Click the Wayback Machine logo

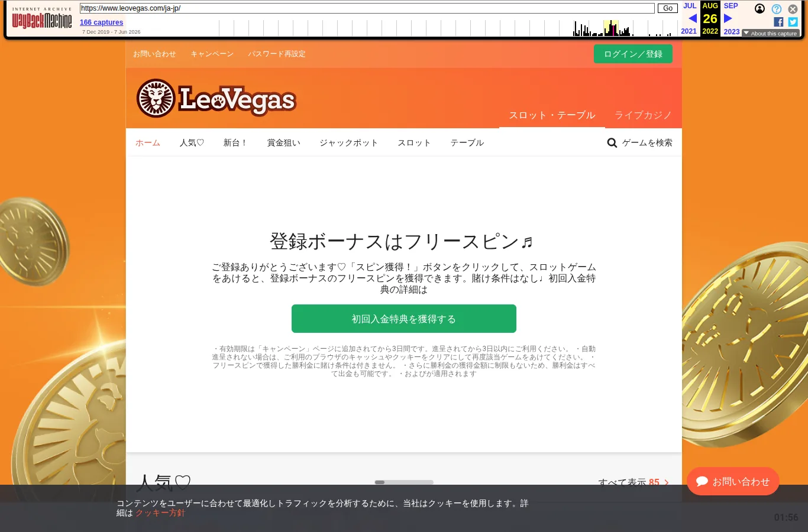coord(42,18)
